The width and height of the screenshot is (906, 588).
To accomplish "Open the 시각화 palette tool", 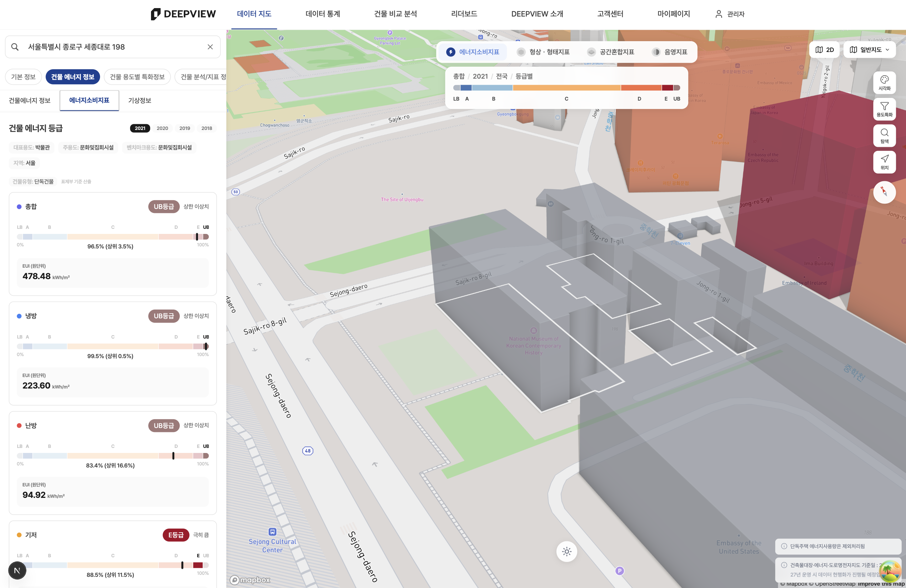I will coord(884,83).
